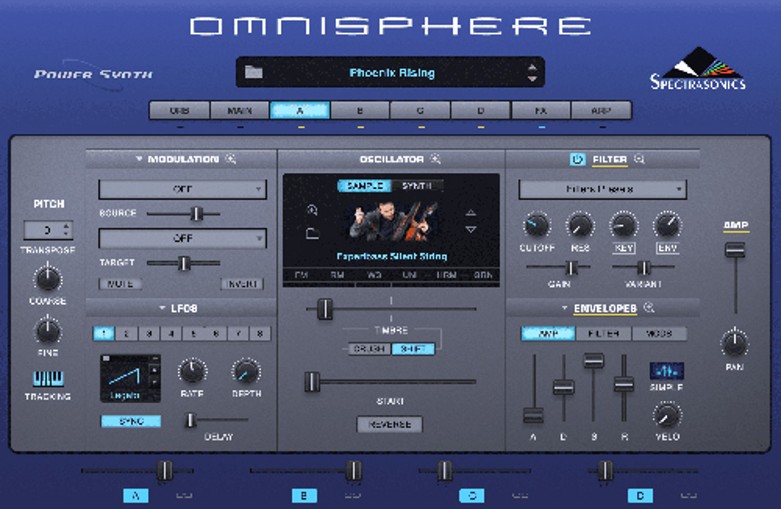
Task: Collapse the LFOs section triangle
Action: tap(162, 308)
